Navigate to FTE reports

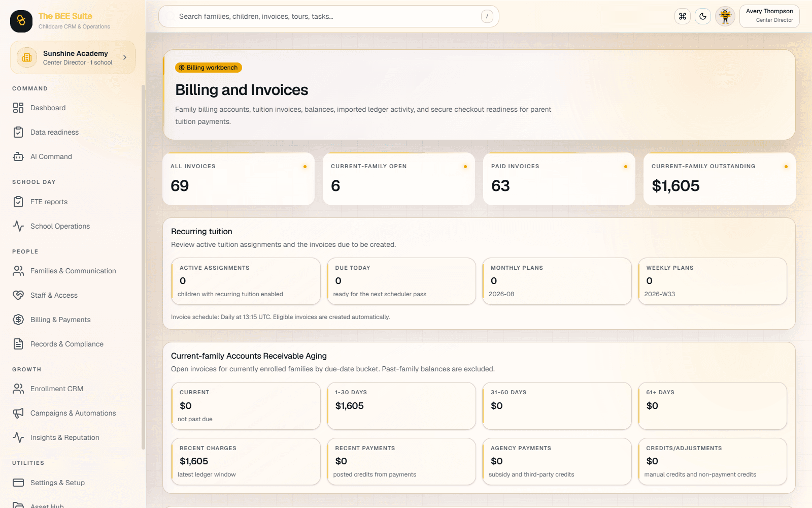[73, 202]
